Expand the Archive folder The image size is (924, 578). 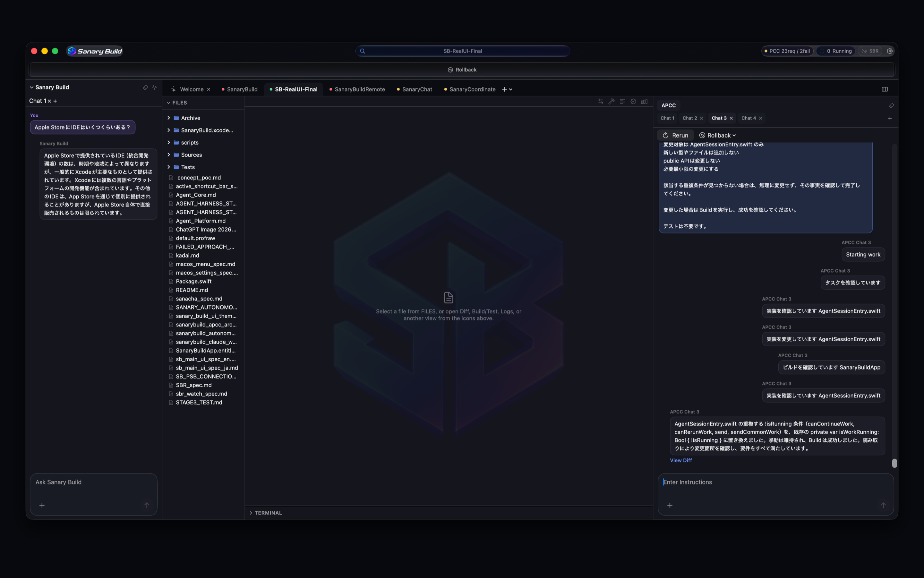[x=168, y=118]
